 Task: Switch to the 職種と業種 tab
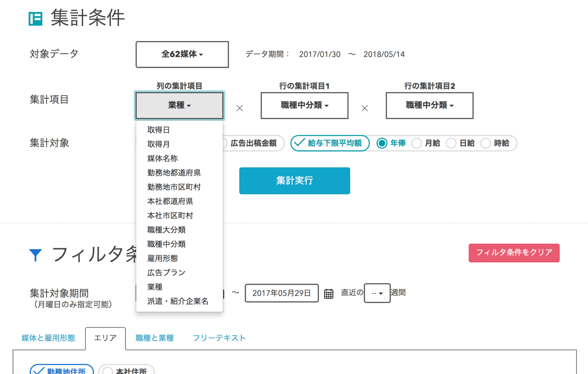pos(155,338)
